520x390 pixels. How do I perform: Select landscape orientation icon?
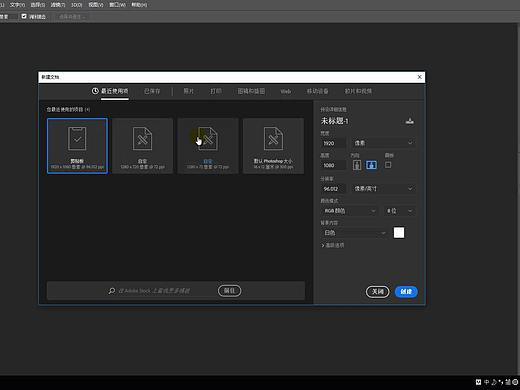point(371,165)
